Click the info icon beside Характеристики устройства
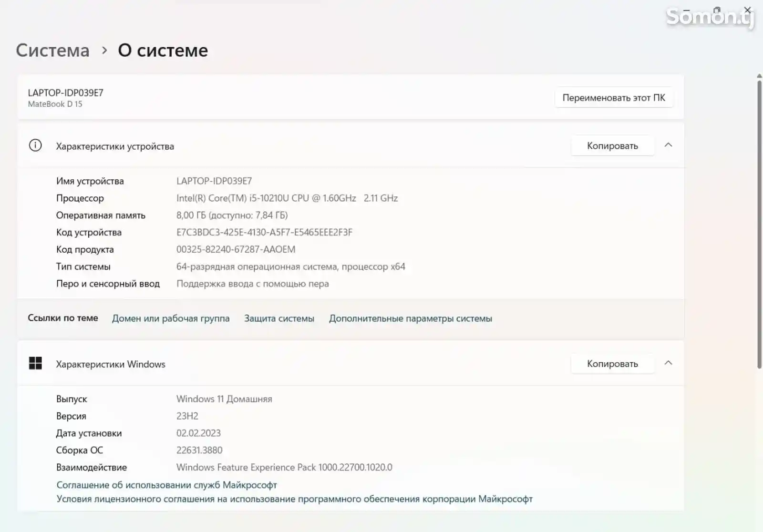The width and height of the screenshot is (763, 532). tap(35, 145)
